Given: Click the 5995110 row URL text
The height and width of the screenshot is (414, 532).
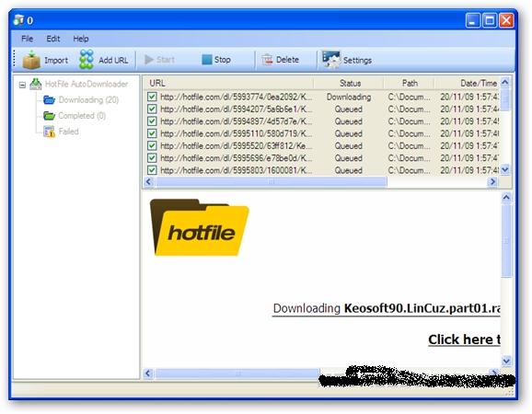Looking at the screenshot, I should pos(237,133).
